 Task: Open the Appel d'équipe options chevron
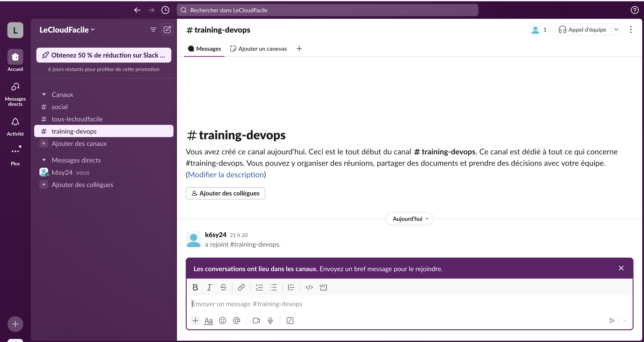[616, 30]
